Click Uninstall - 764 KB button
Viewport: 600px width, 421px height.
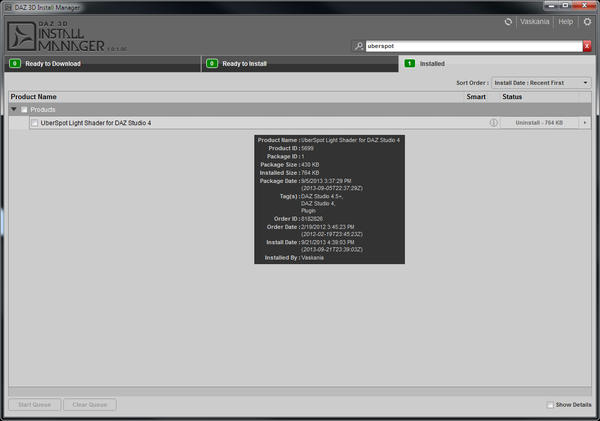coord(540,123)
